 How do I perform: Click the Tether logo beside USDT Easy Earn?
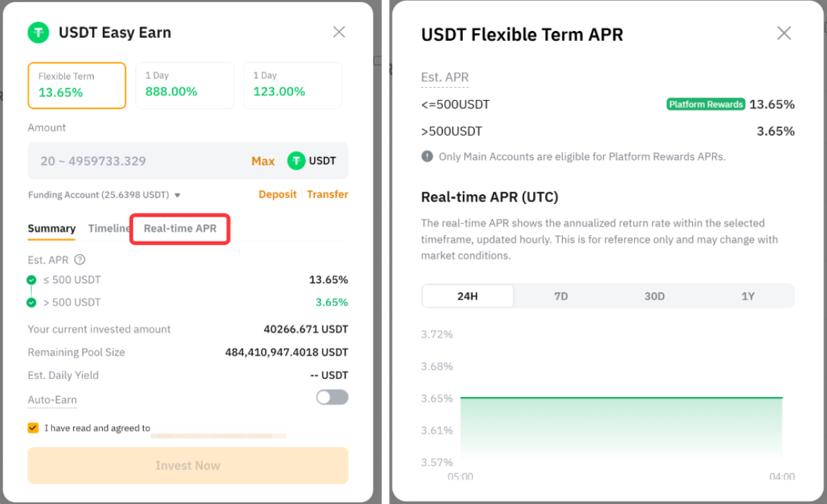coord(38,32)
